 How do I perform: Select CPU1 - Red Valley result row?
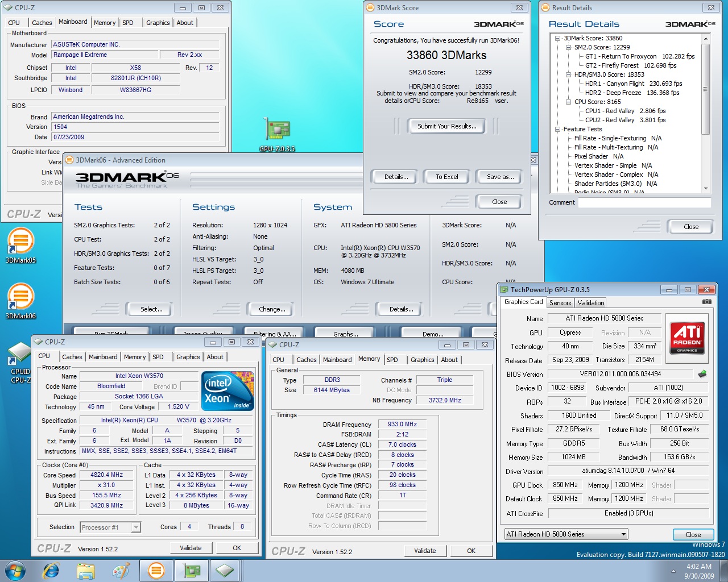pos(625,111)
